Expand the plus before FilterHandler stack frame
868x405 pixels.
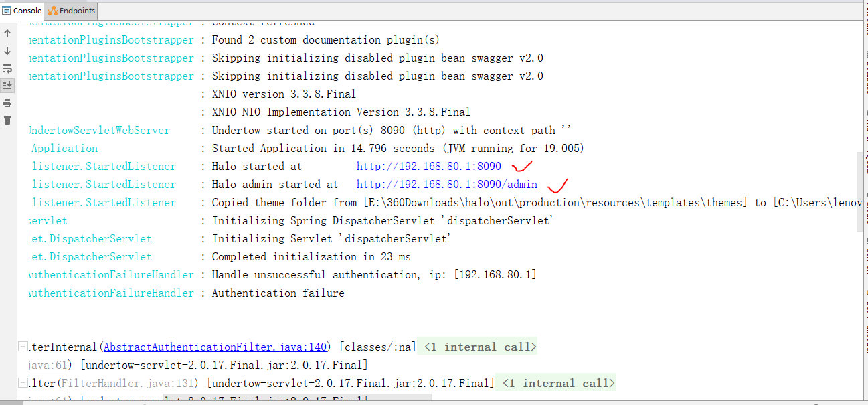pyautogui.click(x=22, y=382)
